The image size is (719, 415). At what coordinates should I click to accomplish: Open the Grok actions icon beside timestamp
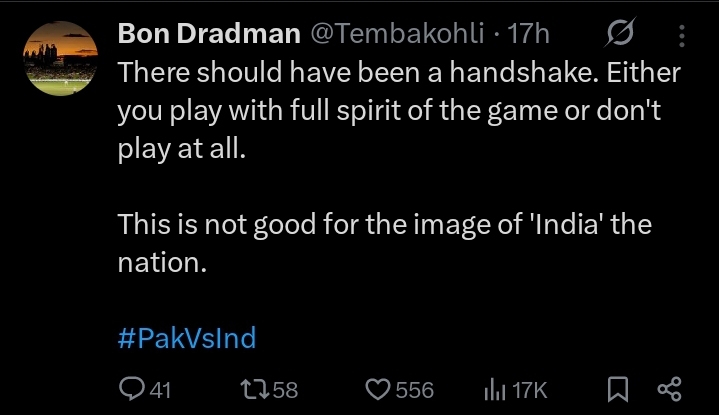click(619, 35)
